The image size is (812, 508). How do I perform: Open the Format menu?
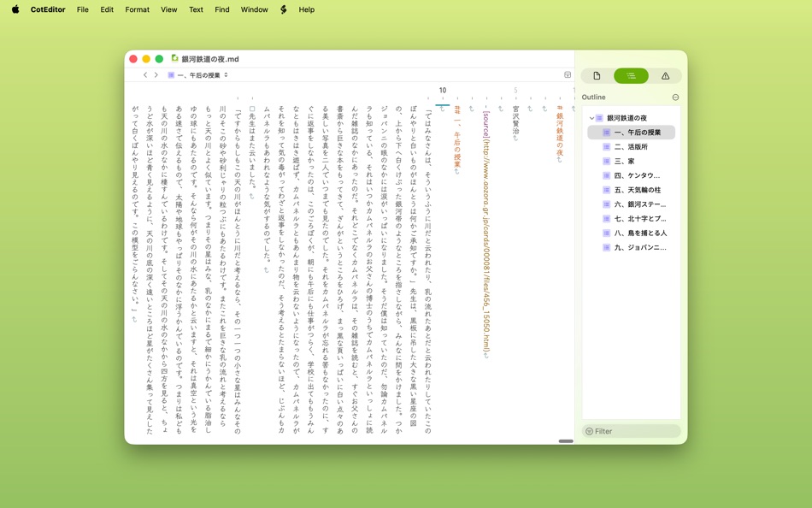pos(138,9)
